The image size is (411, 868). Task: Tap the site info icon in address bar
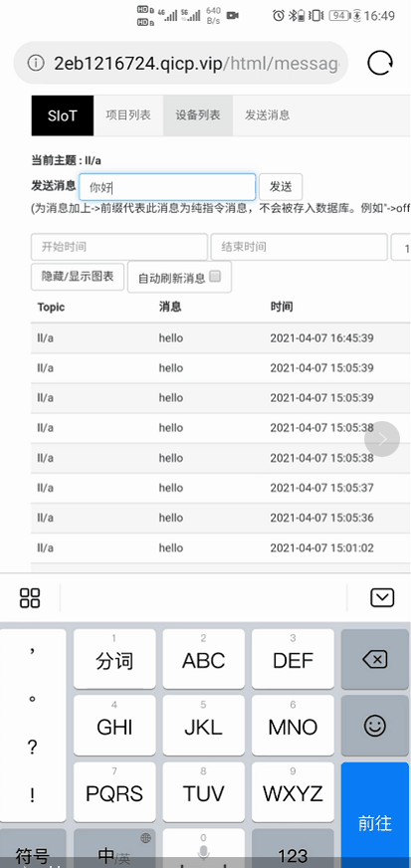click(36, 63)
